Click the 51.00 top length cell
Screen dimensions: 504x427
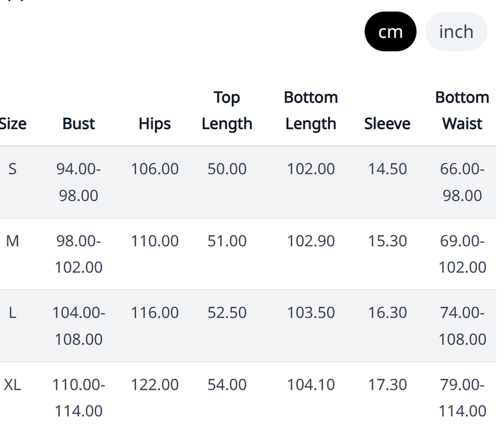click(x=227, y=241)
